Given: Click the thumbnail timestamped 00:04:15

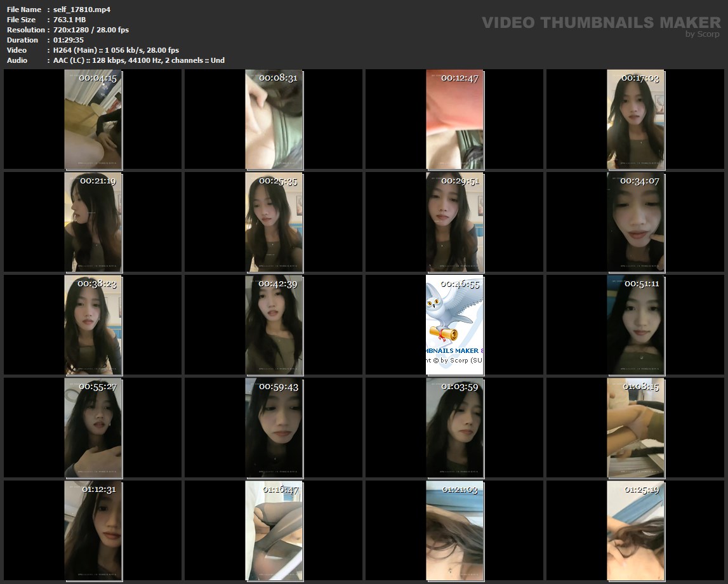Looking at the screenshot, I should [x=93, y=120].
